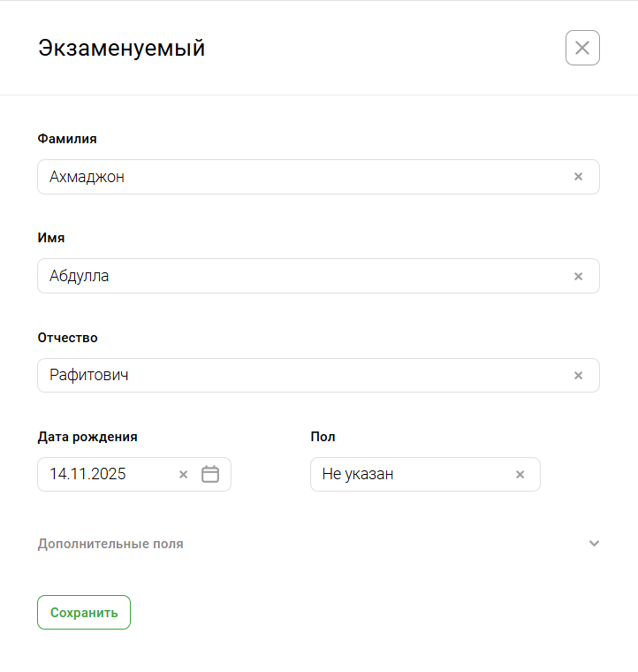Select the Отчество field containing Рафитович
Screen dimensions: 638x672
point(300,375)
